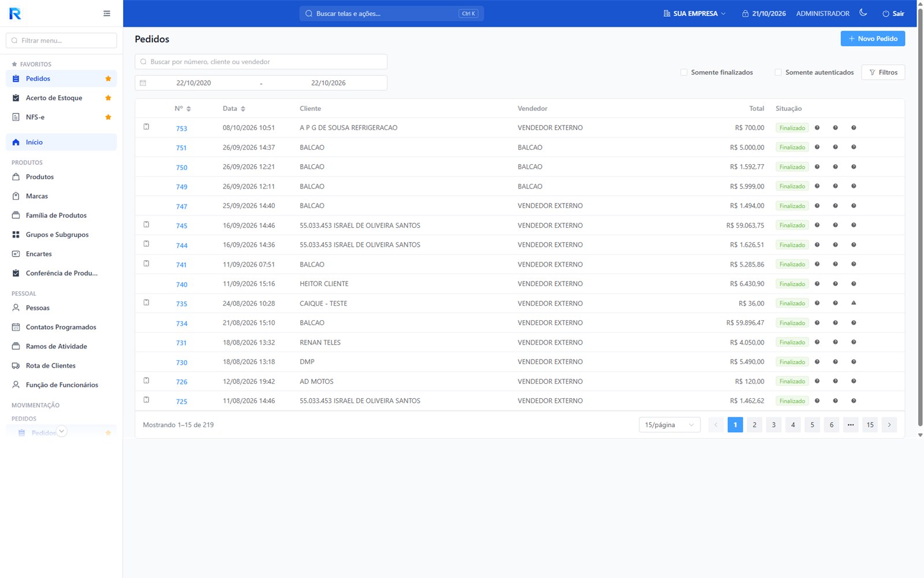
Task: Click the Buscar telas e ações search field
Action: coord(392,13)
